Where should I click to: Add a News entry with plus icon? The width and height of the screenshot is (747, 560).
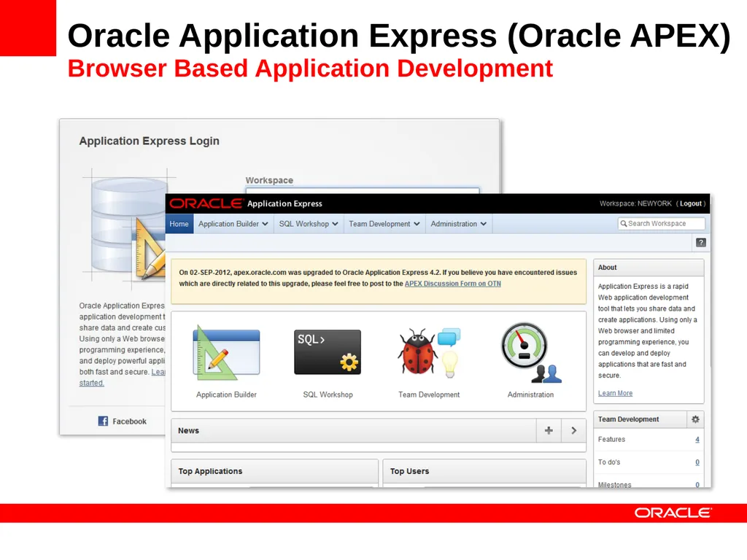(x=549, y=430)
